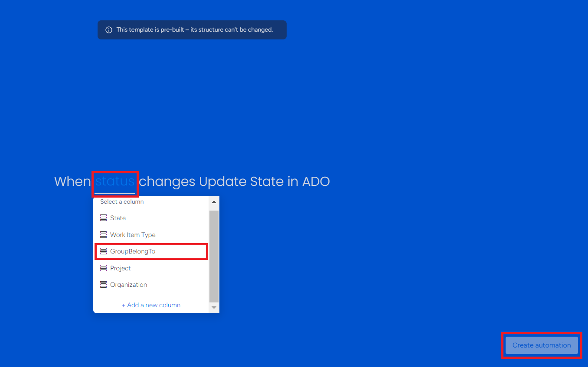This screenshot has width=588, height=367.
Task: Click the pre-built template notice text
Action: [x=195, y=30]
